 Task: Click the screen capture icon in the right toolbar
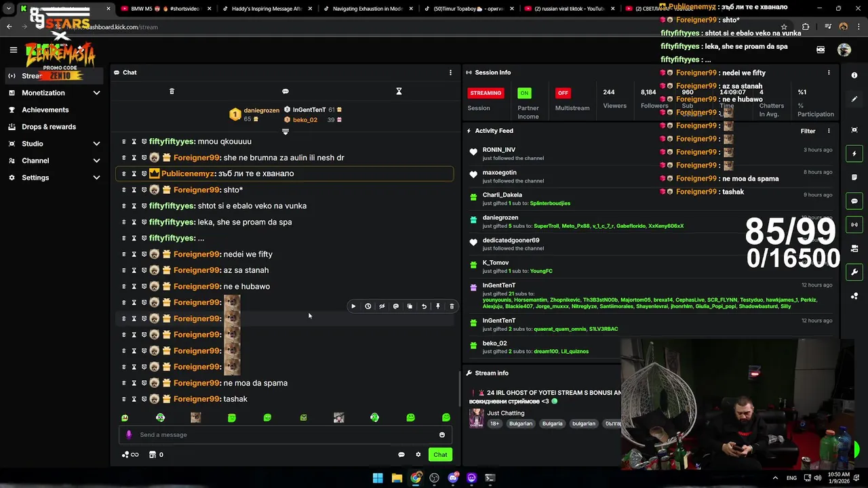(x=854, y=129)
